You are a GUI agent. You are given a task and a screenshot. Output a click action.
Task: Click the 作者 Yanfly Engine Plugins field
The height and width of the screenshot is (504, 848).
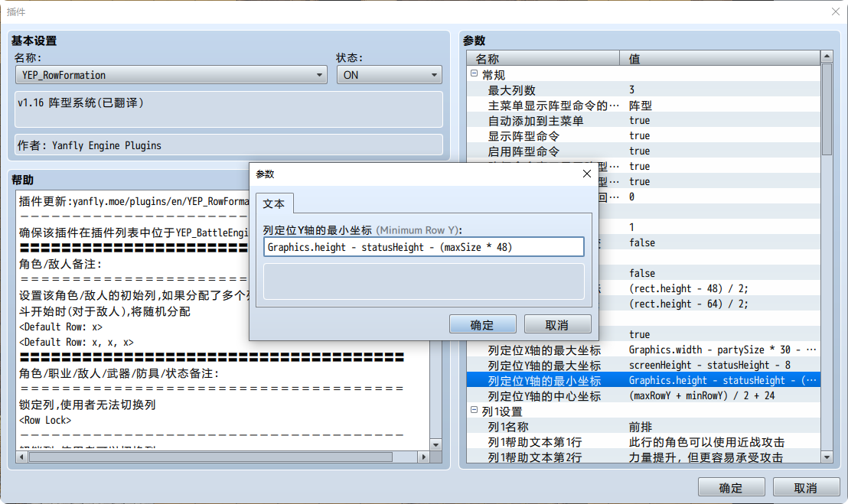coord(229,145)
